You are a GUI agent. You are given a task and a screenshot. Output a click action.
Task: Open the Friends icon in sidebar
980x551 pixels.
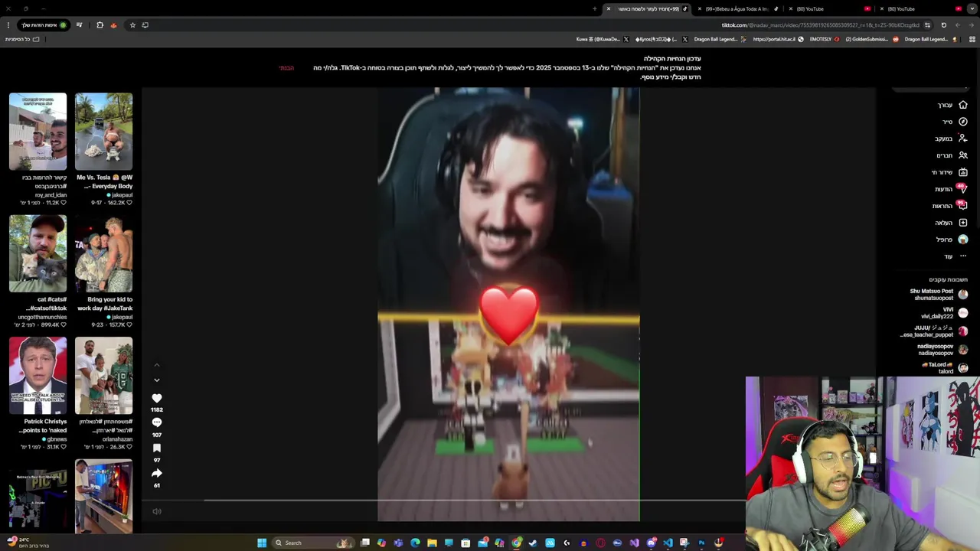pos(962,155)
